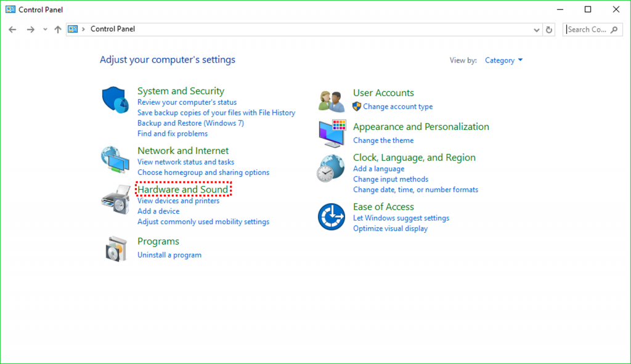Open the Ease of Access category
The width and height of the screenshot is (631, 364).
pyautogui.click(x=383, y=207)
